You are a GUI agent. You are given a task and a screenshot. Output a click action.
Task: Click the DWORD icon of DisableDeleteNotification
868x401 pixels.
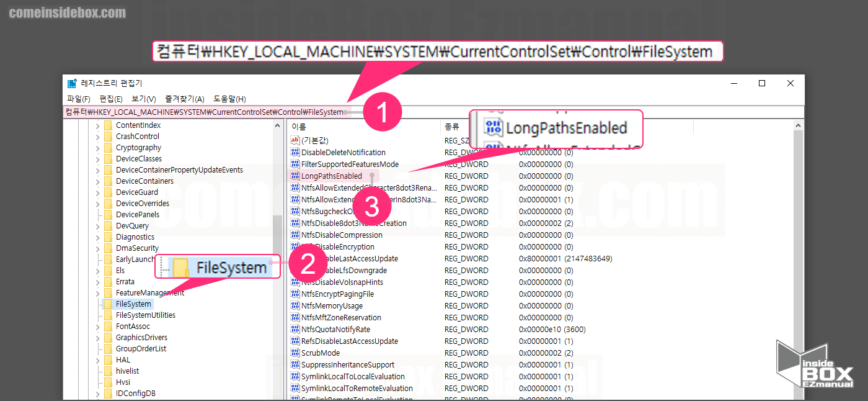[295, 153]
